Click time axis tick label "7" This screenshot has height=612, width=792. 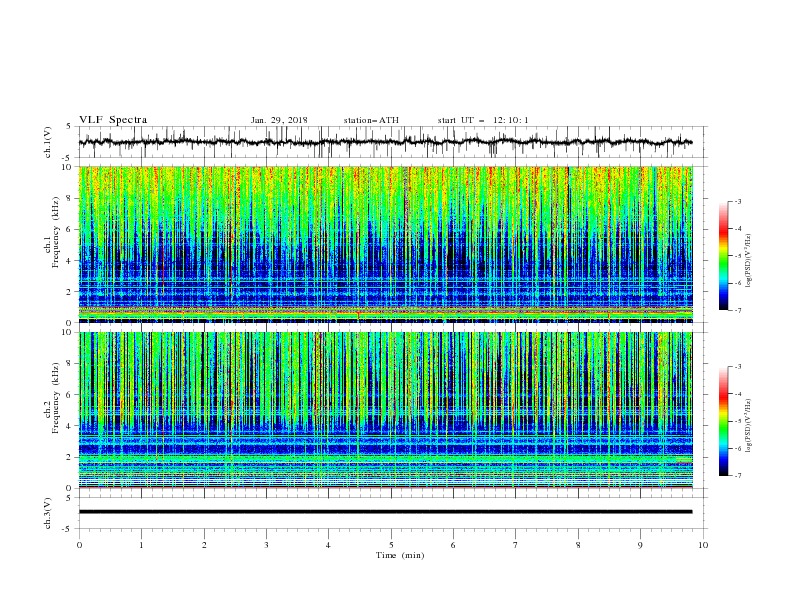coord(515,545)
